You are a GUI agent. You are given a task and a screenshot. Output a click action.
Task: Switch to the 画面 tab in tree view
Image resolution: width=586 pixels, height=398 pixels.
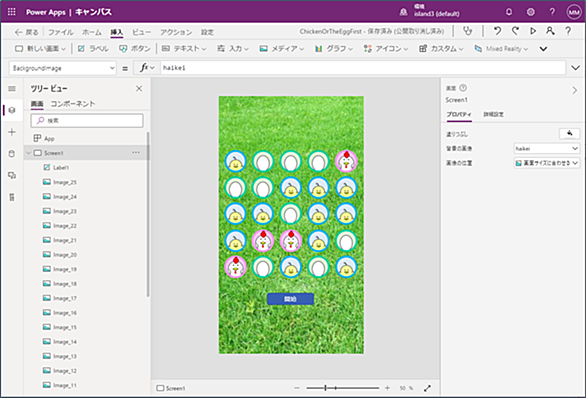(x=37, y=104)
